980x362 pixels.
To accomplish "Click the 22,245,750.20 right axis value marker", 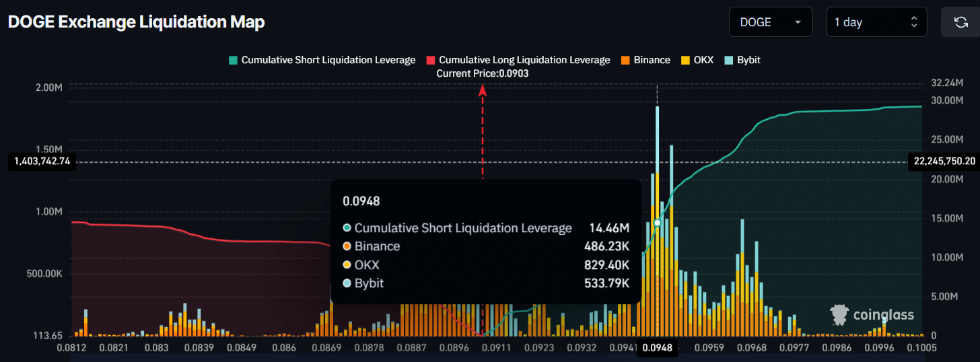I will (x=944, y=161).
